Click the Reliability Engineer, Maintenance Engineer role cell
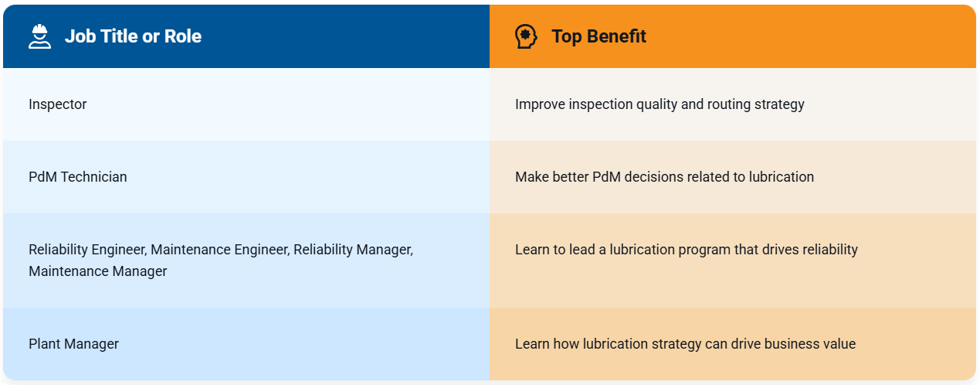980x385 pixels. click(246, 261)
